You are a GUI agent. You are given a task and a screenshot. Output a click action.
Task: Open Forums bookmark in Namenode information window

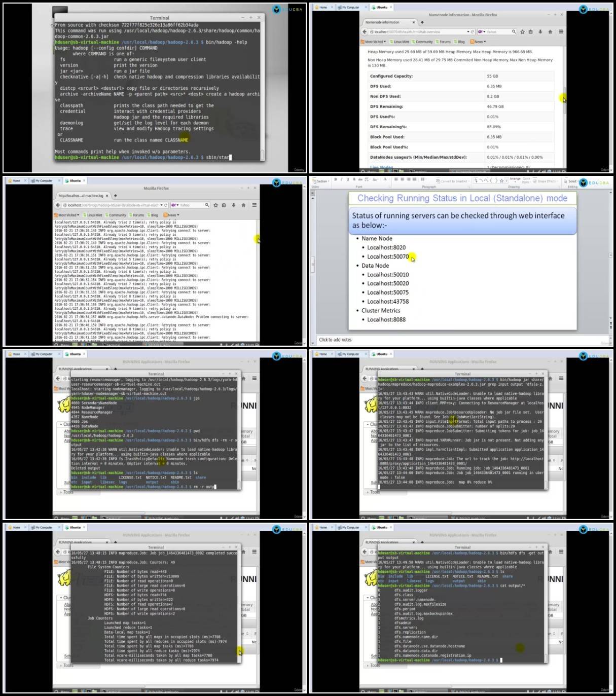click(x=444, y=42)
